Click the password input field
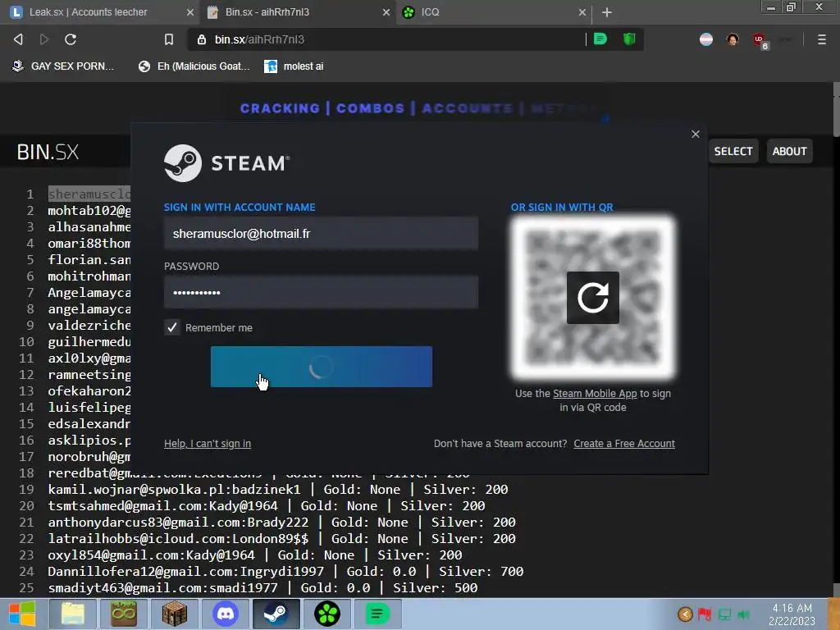 click(321, 293)
